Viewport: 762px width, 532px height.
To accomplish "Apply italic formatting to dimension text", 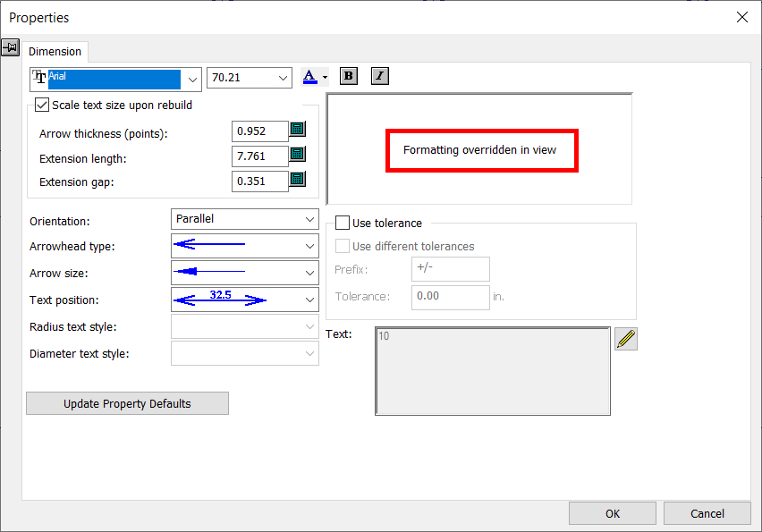I will (x=379, y=76).
